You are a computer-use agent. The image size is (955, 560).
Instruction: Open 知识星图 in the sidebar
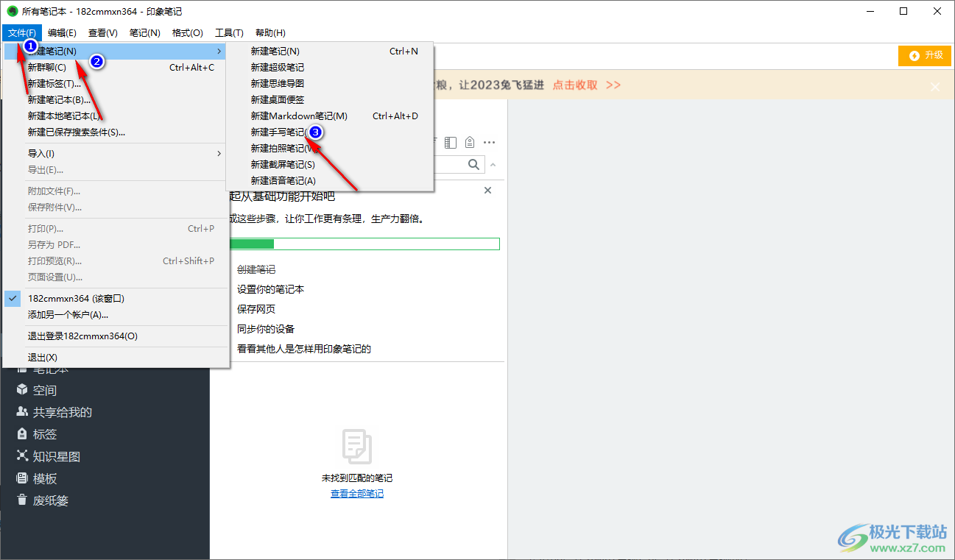pyautogui.click(x=48, y=456)
